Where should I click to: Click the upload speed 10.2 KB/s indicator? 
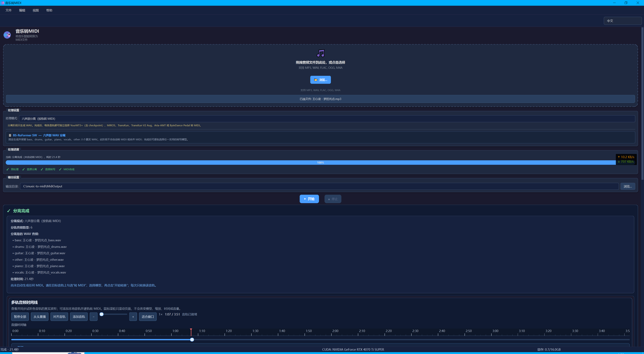pyautogui.click(x=626, y=157)
